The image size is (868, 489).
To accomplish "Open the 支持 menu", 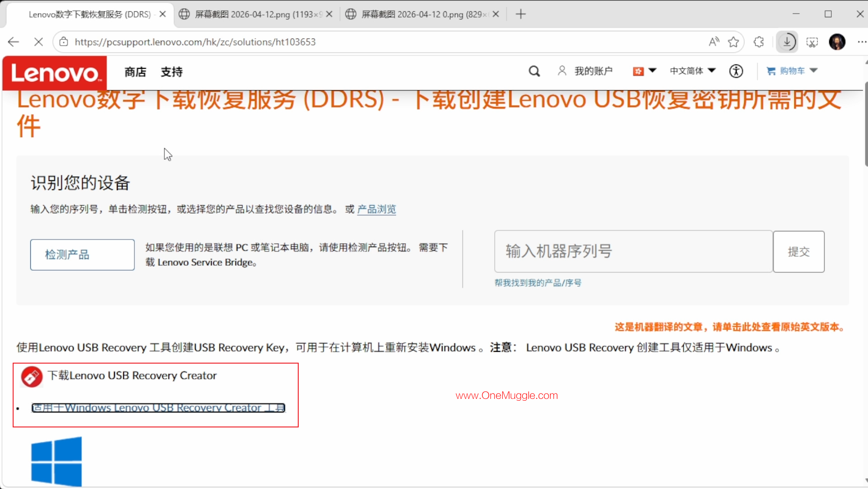I will pos(172,72).
